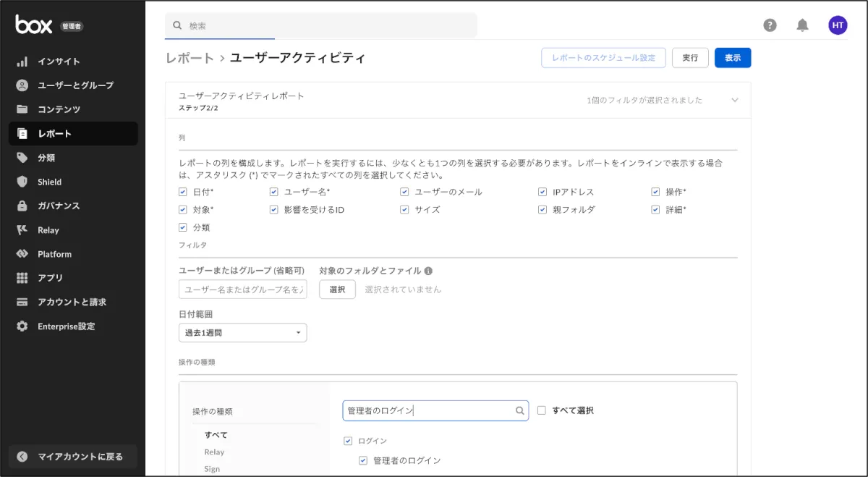Click the Shield icon in sidebar

(22, 182)
